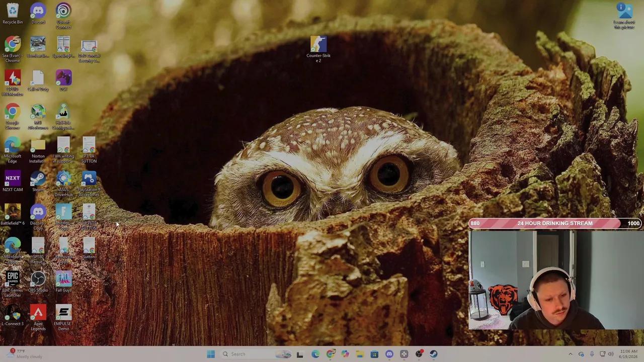
Task: Open the CPUID HWMonitor shortcut
Action: pos(13,83)
